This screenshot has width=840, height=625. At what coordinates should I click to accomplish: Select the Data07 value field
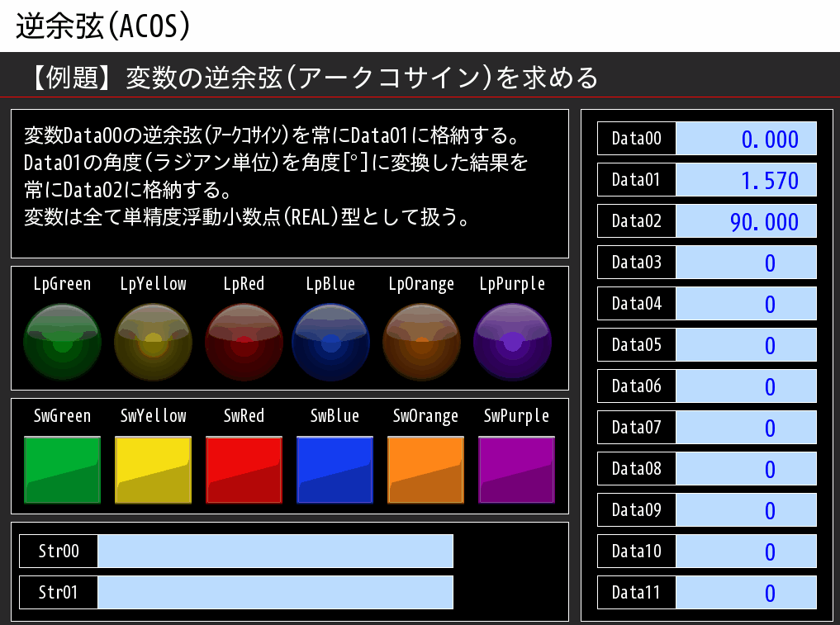746,427
